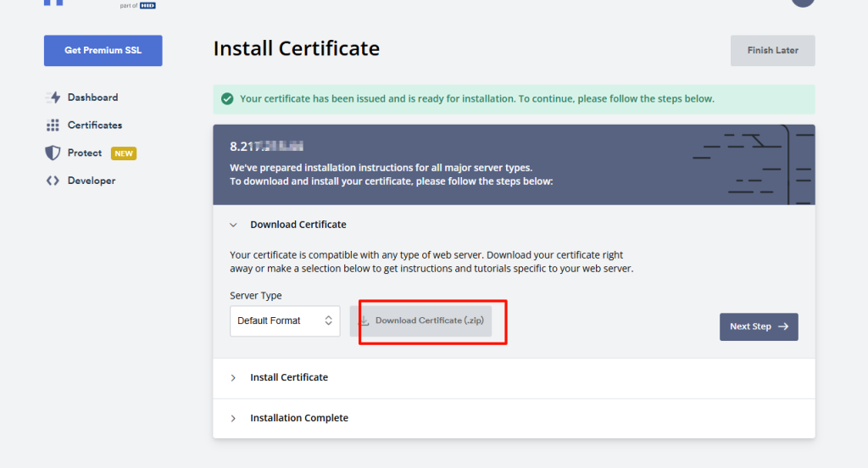Click the Next Step button
This screenshot has height=468, width=868.
coord(759,326)
